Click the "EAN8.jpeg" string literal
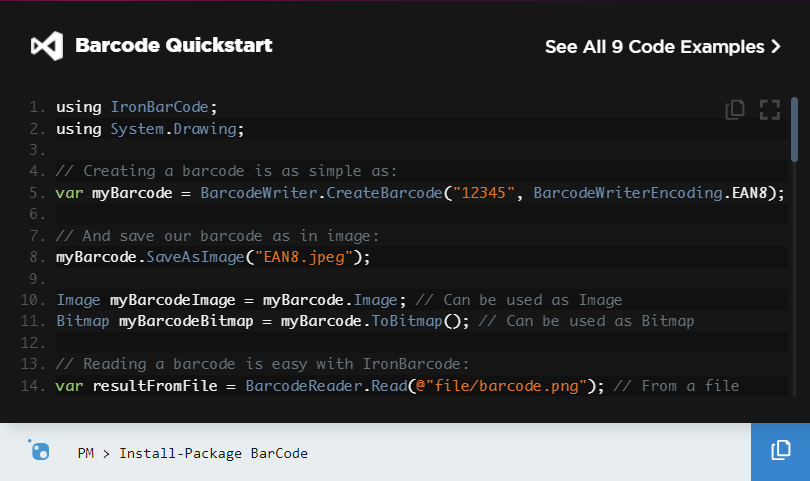810x481 pixels. pyautogui.click(x=303, y=257)
